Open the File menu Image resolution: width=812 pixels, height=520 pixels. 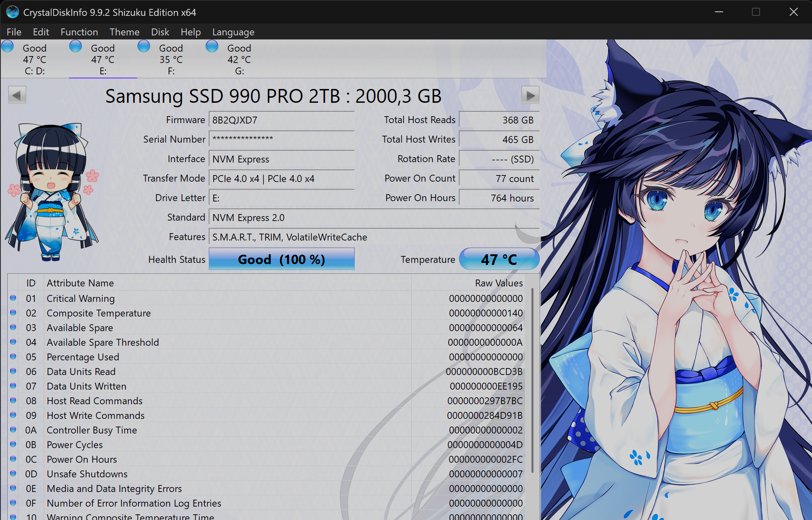point(14,32)
